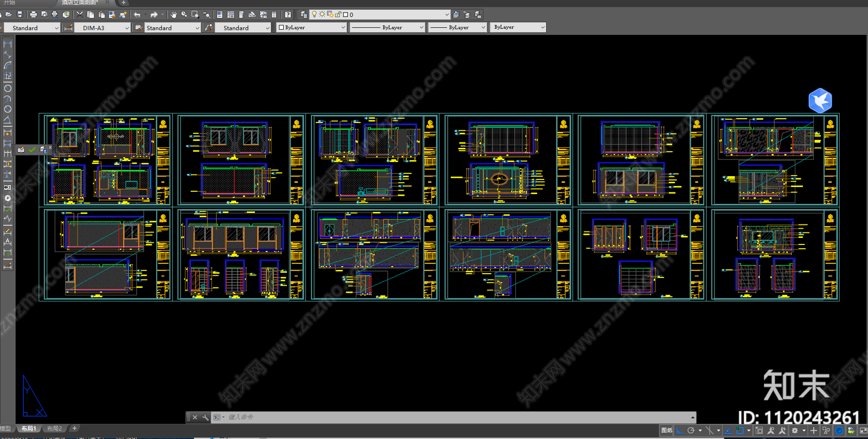Image resolution: width=868 pixels, height=439 pixels.
Task: Print the drawing using the Plot icon
Action: coord(34,15)
